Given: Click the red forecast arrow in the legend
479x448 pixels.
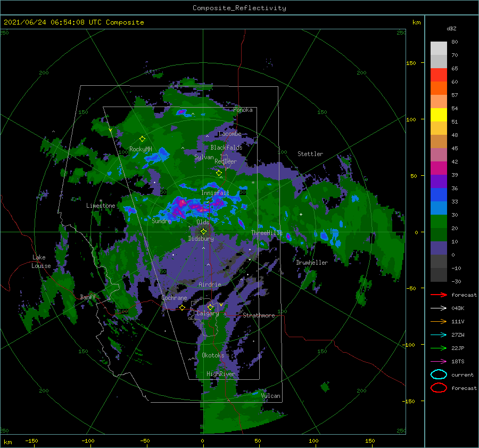Looking at the screenshot, I should tap(439, 295).
